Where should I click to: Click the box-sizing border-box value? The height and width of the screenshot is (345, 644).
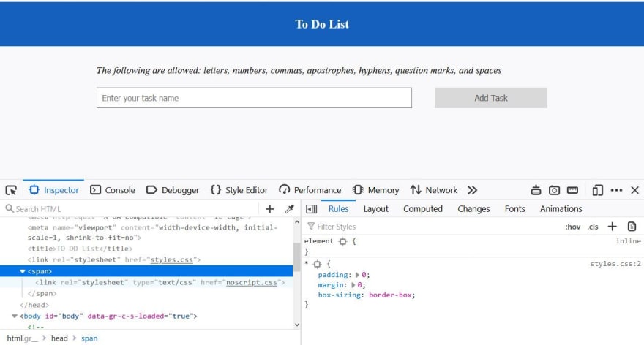(392, 295)
